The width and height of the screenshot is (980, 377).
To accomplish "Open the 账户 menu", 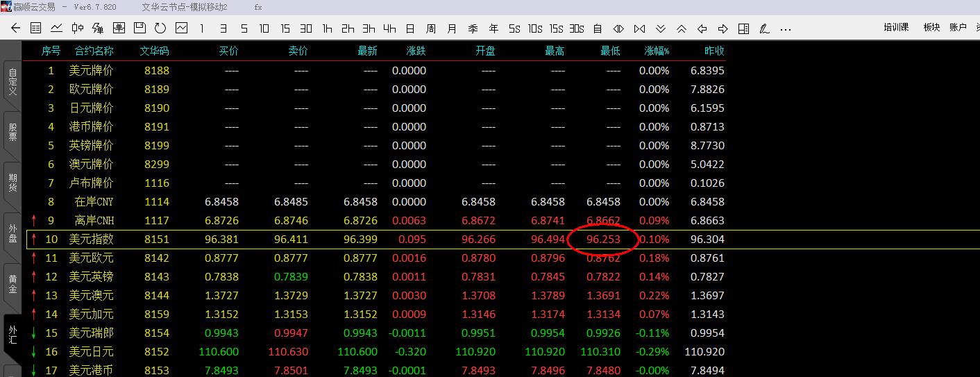I will coord(958,28).
